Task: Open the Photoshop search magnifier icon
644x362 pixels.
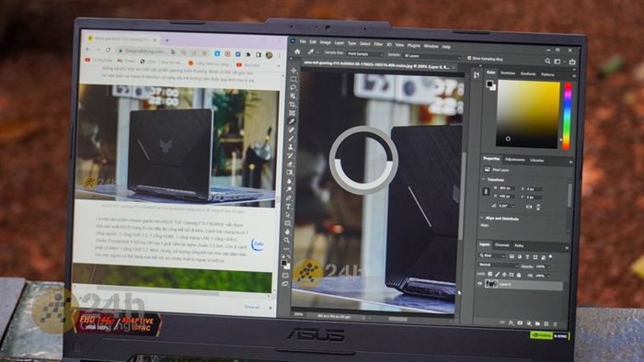Action: pyautogui.click(x=547, y=61)
